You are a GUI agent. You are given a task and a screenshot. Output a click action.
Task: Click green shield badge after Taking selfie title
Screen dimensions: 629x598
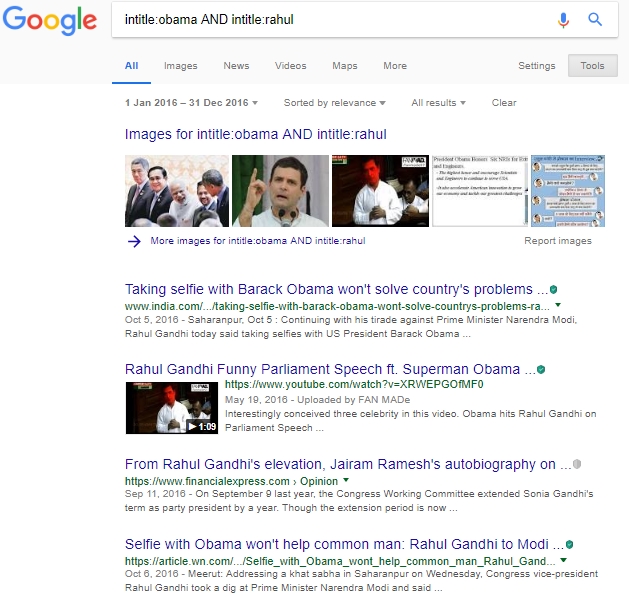coord(554,289)
